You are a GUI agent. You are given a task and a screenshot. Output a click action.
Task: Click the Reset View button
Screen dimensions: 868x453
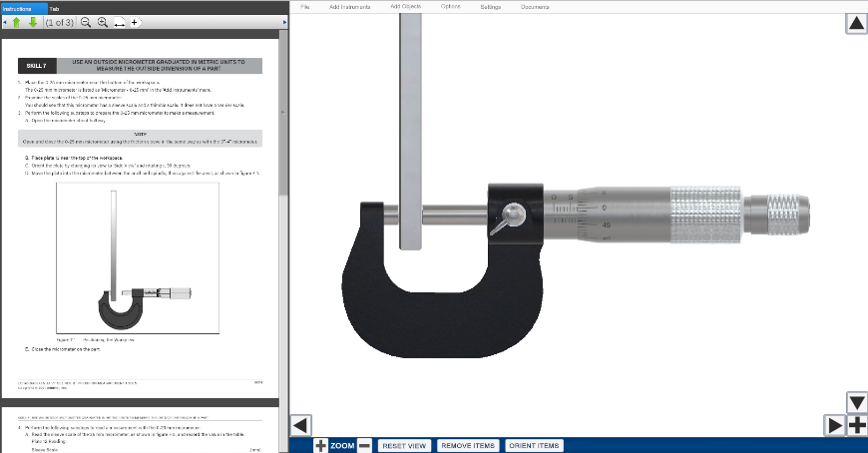[x=404, y=445]
